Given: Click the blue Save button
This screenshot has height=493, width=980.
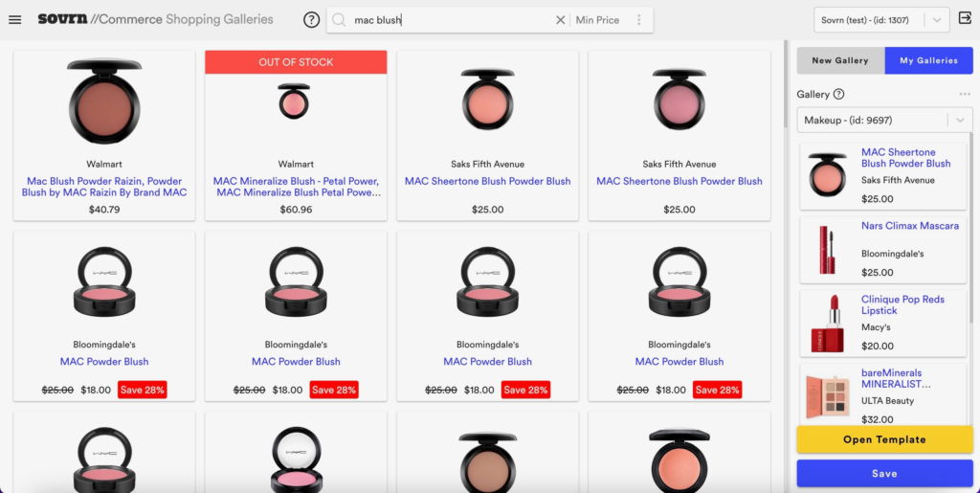Looking at the screenshot, I should click(x=884, y=474).
